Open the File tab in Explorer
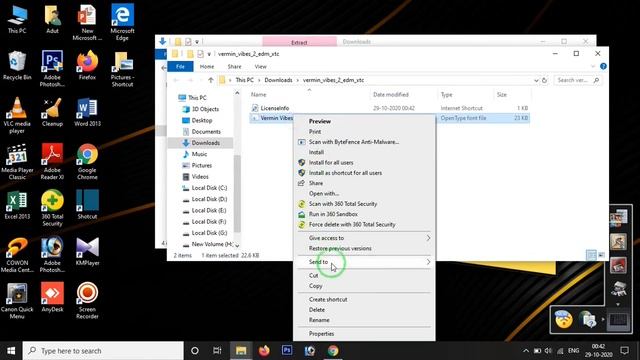Viewport: 640px width, 360px height. coord(180,67)
